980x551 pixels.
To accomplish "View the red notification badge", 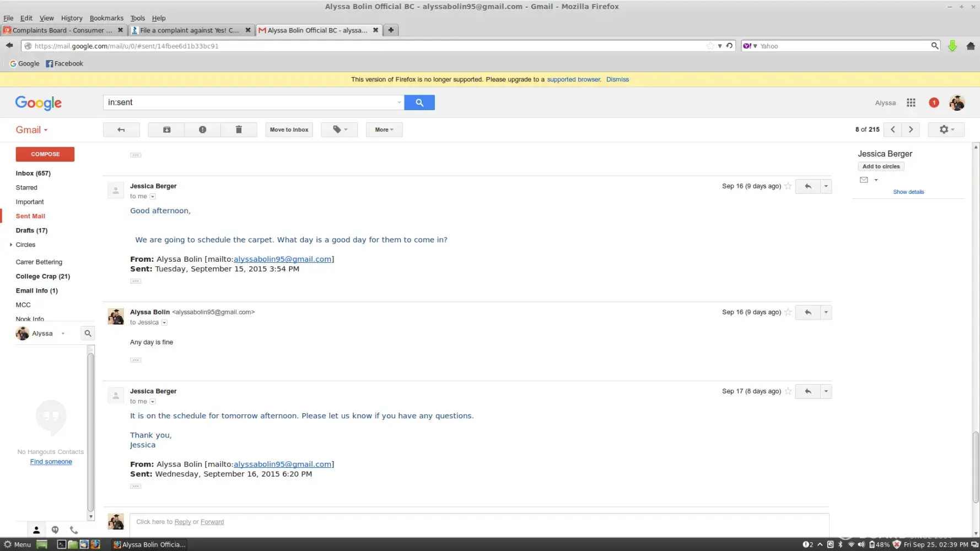I will pyautogui.click(x=934, y=102).
